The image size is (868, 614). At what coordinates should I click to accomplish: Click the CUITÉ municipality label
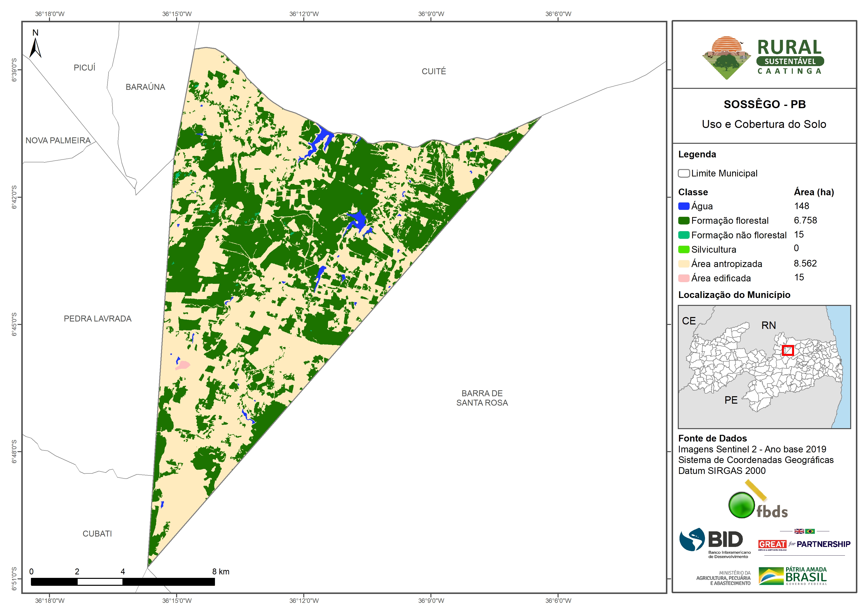[x=434, y=71]
